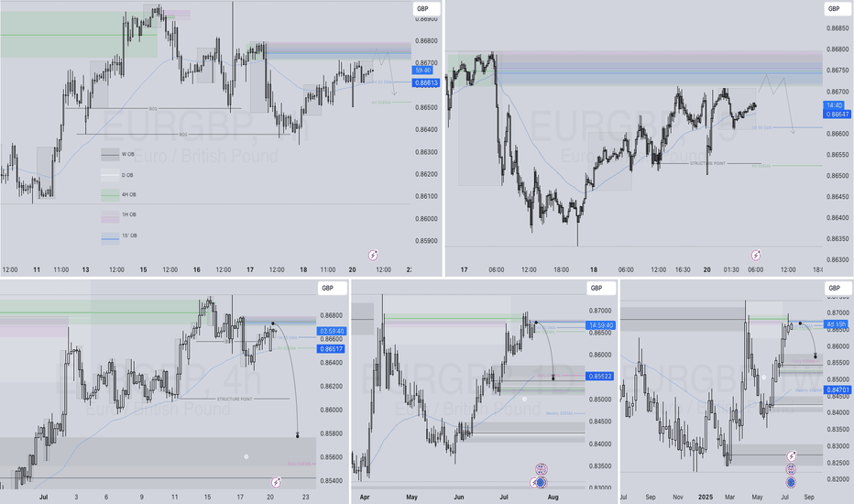
Task: Select Daily 50EMA label on 4h chart
Action: [299, 464]
